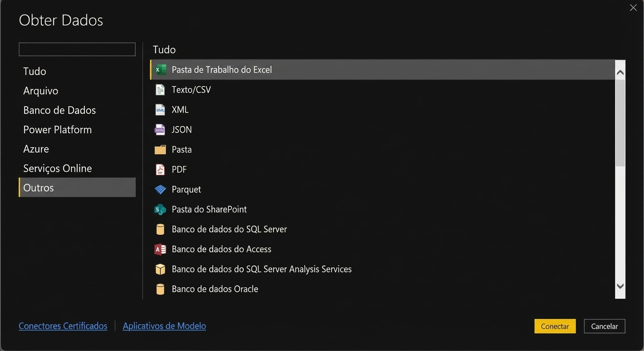
Task: Select the Texto/CSV connector label
Action: (191, 90)
